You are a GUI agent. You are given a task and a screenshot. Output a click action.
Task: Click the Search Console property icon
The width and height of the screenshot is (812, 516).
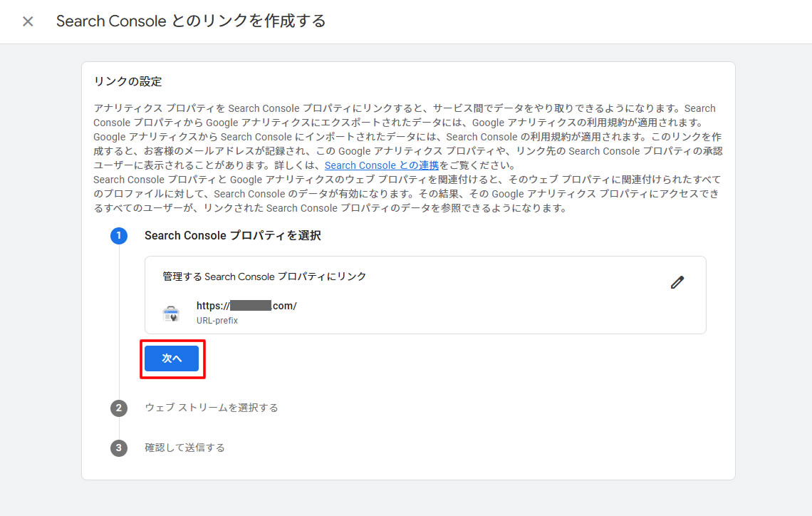[171, 313]
